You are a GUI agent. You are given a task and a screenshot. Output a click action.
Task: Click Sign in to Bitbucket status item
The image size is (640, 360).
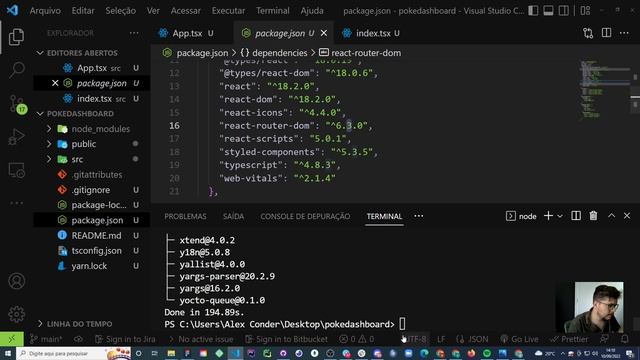(x=286, y=339)
